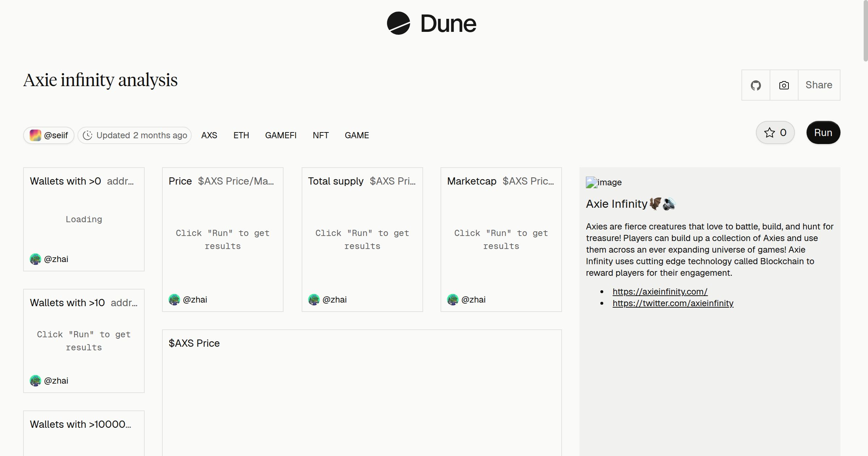868x456 pixels.
Task: Click the "Updated 2 months ago" badge
Action: point(135,135)
